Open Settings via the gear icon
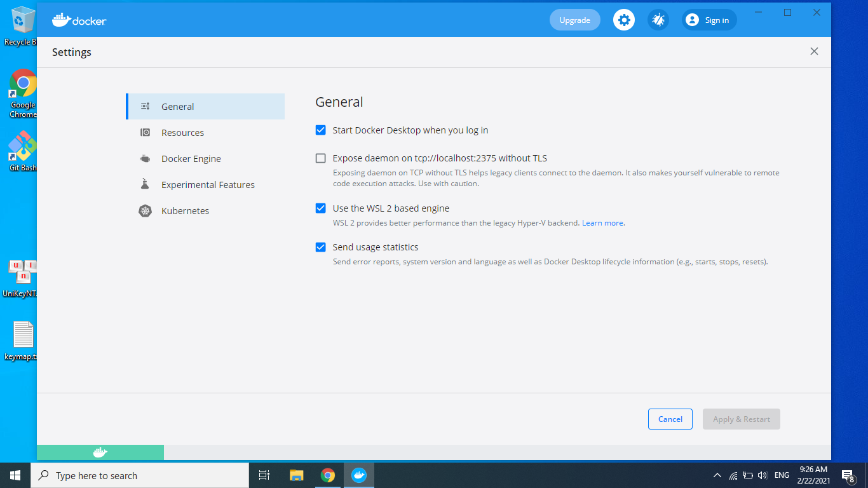This screenshot has width=868, height=488. coord(624,20)
